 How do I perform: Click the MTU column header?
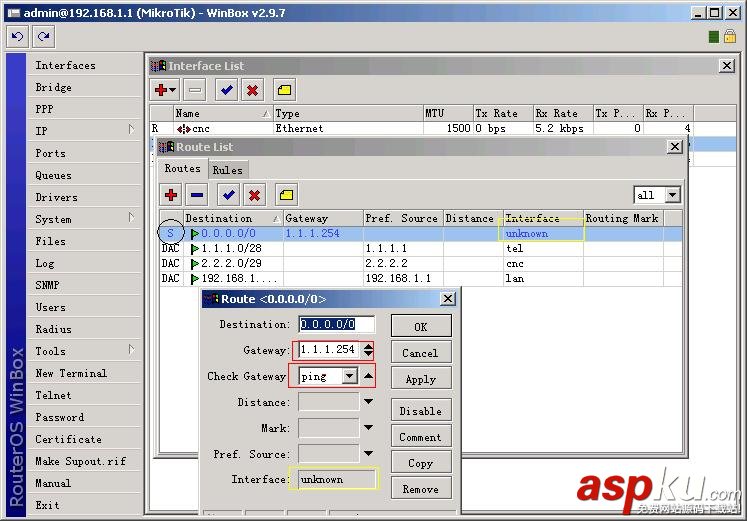click(x=448, y=113)
